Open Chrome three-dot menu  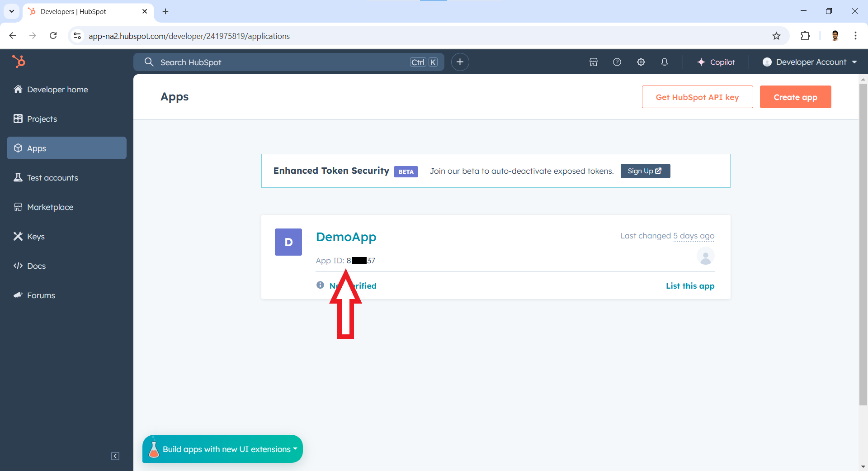pos(855,36)
